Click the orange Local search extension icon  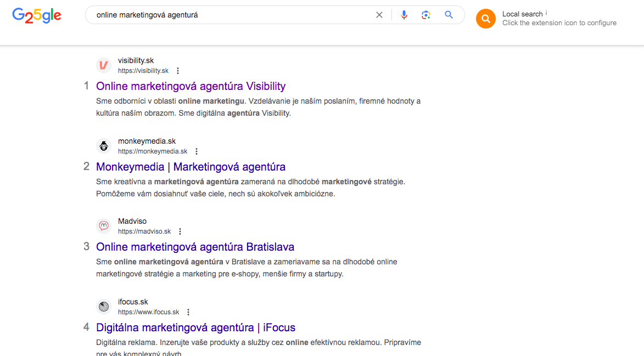pyautogui.click(x=485, y=19)
